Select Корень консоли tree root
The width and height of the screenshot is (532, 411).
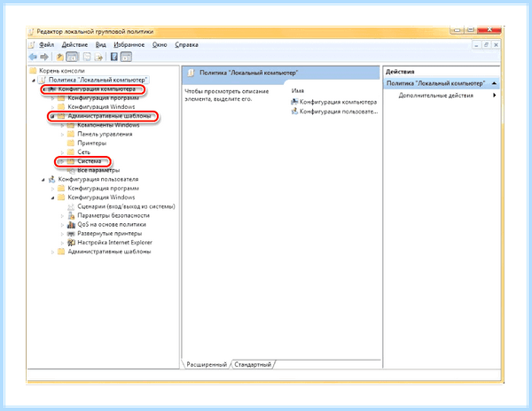(x=62, y=71)
